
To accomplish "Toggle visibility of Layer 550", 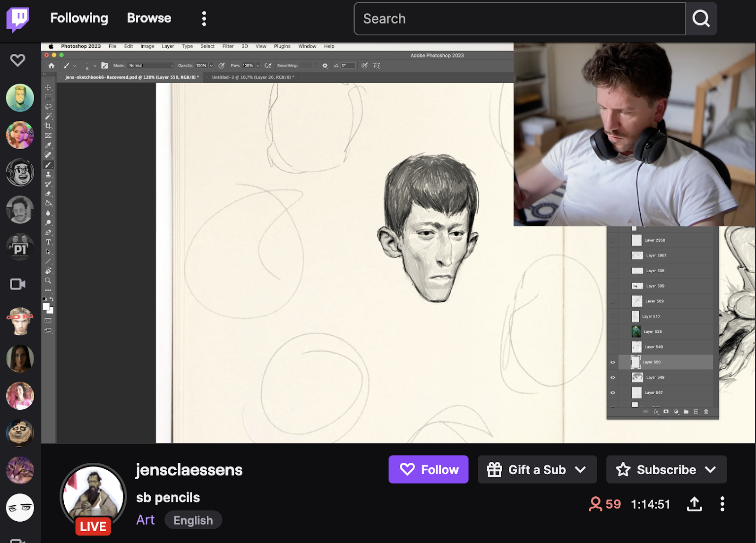I will [x=612, y=362].
